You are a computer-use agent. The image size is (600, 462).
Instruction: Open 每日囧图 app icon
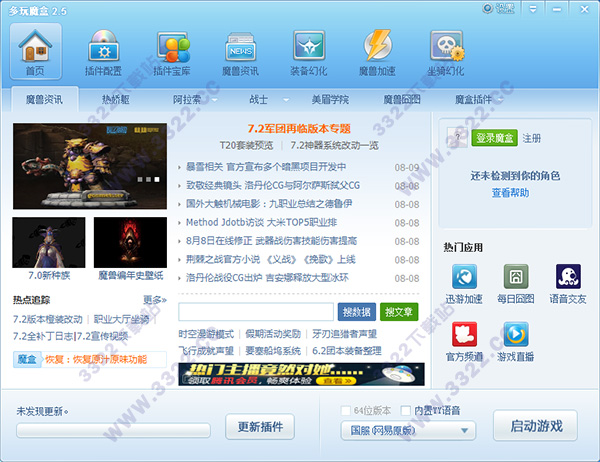516,276
